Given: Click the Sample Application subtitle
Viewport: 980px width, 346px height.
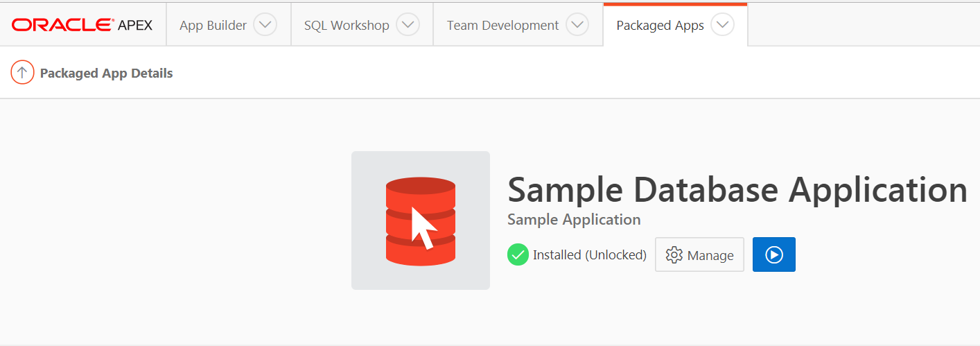Looking at the screenshot, I should 574,220.
